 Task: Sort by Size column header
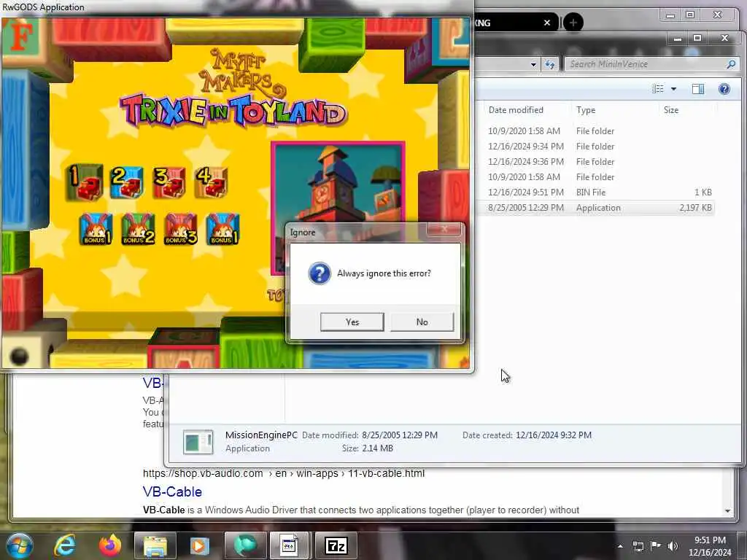tap(671, 110)
